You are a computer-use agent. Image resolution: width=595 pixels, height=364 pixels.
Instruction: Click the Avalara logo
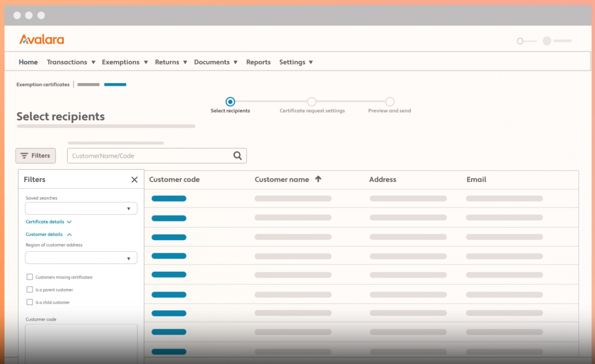[41, 39]
